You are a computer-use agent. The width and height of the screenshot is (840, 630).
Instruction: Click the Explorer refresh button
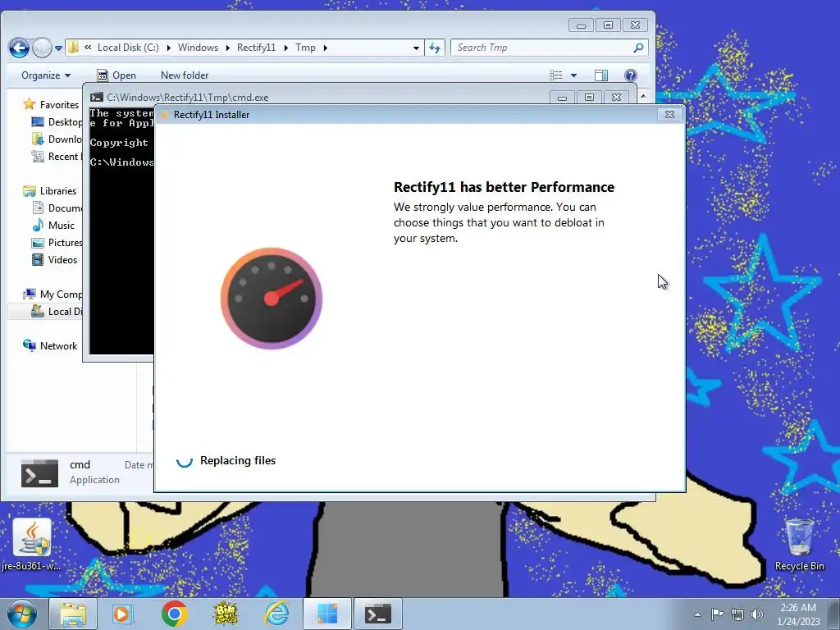435,48
